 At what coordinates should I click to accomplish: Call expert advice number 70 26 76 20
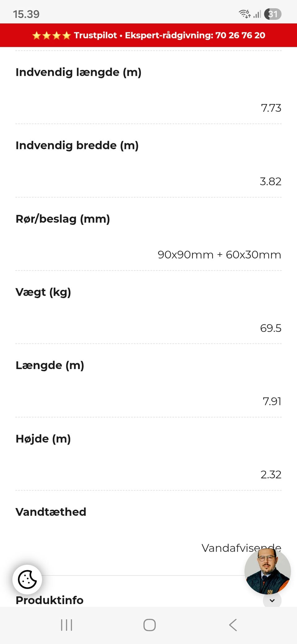tap(240, 35)
